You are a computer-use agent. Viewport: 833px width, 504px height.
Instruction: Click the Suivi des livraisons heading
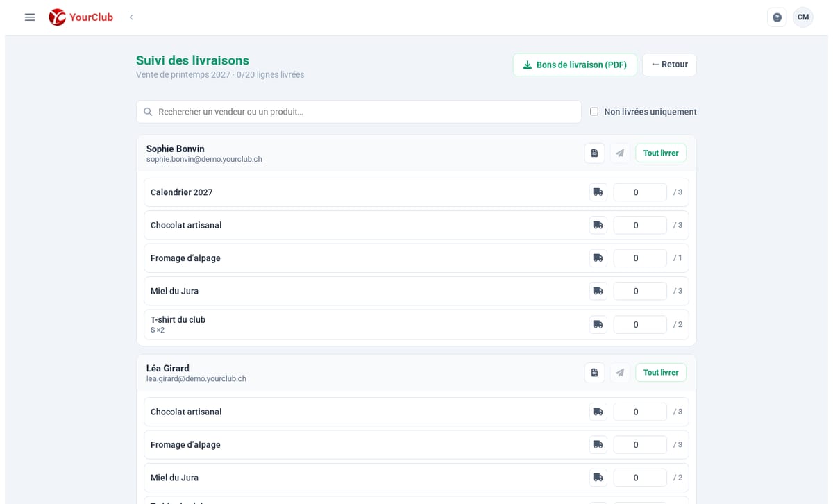[x=192, y=60]
